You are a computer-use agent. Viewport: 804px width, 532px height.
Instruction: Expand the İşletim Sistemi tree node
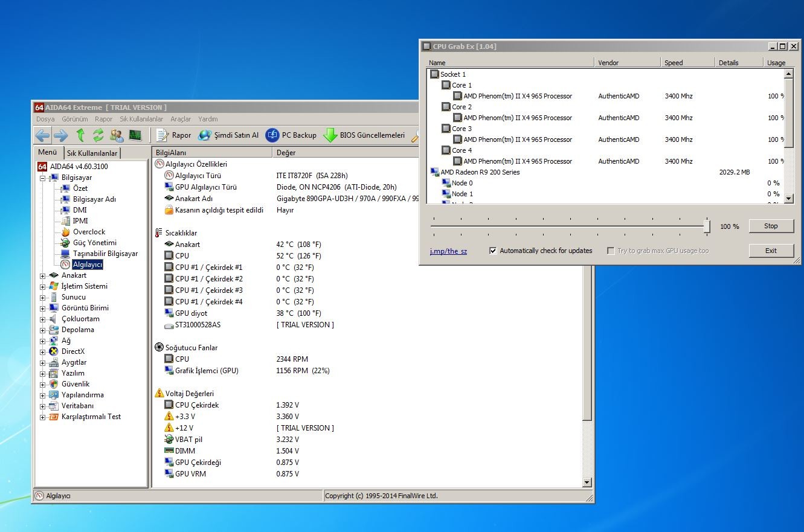(43, 286)
